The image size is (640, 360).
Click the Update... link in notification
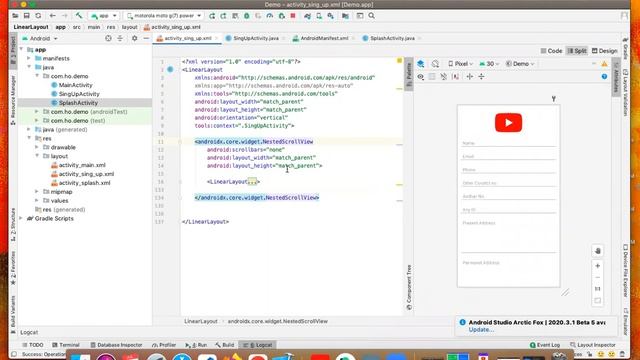click(x=481, y=330)
